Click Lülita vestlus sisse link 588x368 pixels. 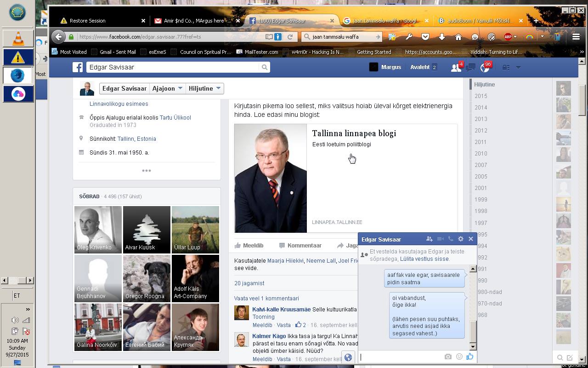click(x=424, y=259)
